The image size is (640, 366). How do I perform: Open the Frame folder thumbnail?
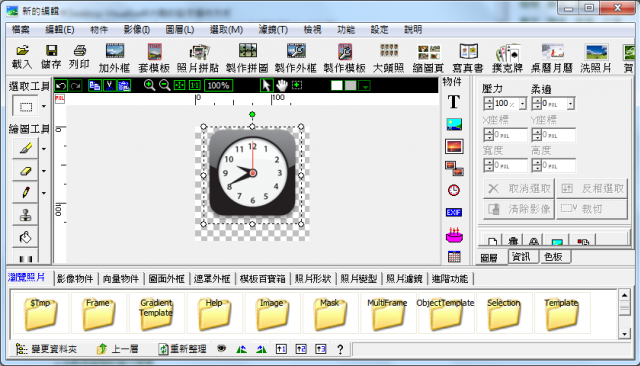pos(98,313)
